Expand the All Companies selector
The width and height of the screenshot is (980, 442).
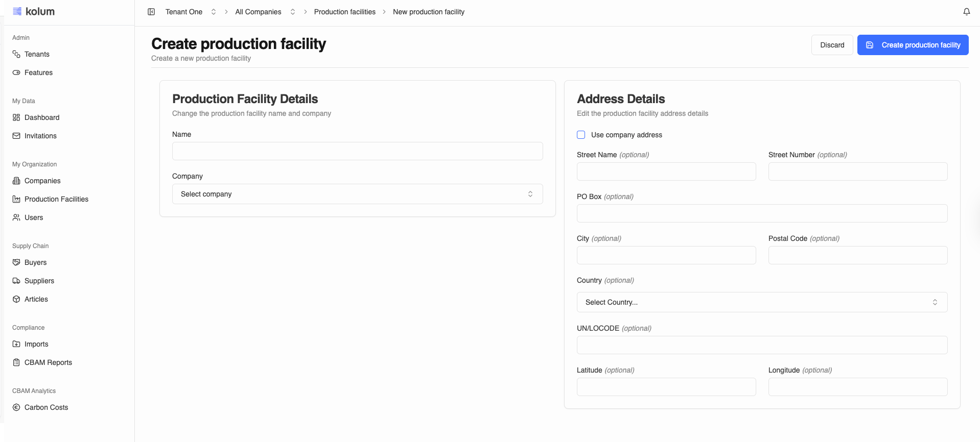pos(265,12)
